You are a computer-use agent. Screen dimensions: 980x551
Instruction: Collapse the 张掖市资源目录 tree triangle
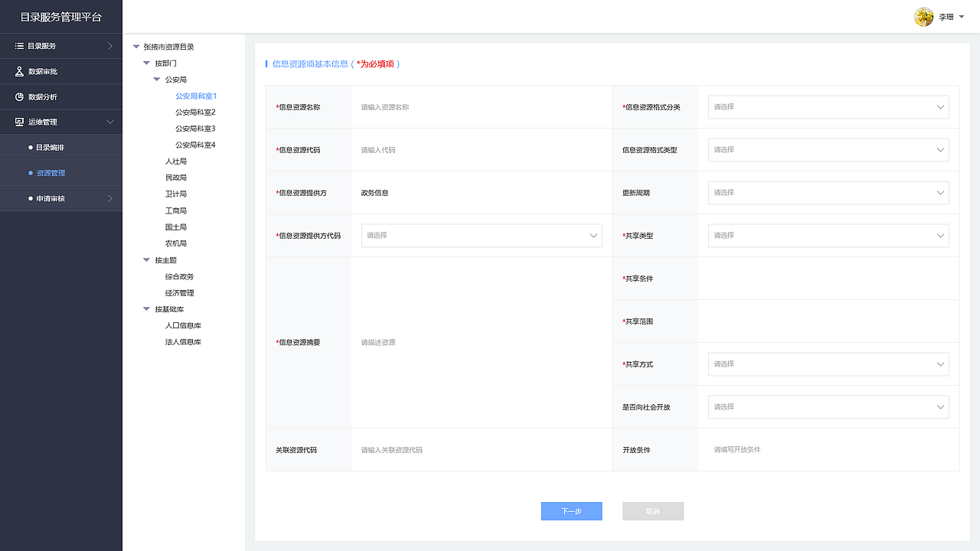click(136, 47)
